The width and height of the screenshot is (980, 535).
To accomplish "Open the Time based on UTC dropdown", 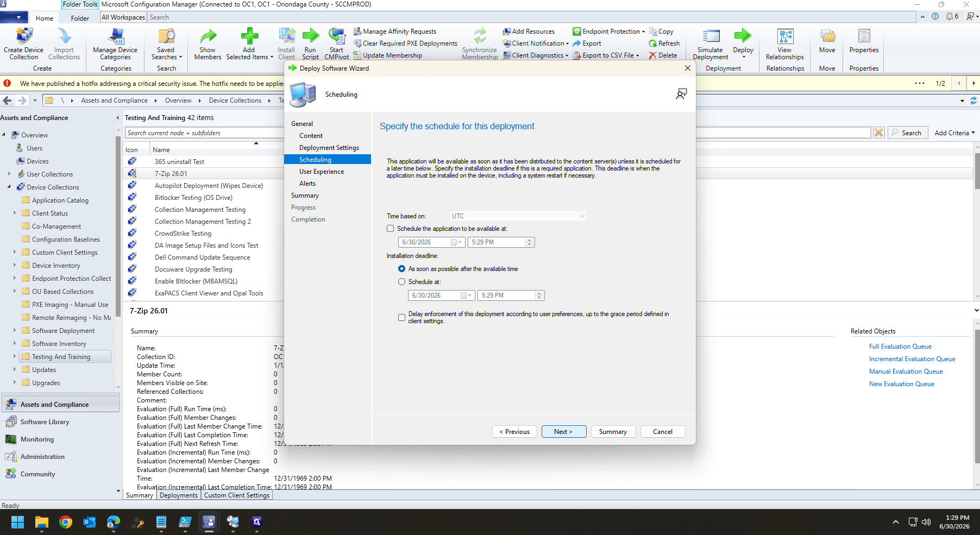I will [x=518, y=216].
